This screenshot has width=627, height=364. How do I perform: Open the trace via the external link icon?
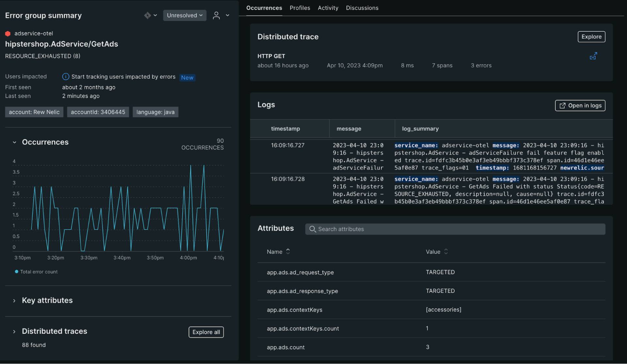point(593,56)
